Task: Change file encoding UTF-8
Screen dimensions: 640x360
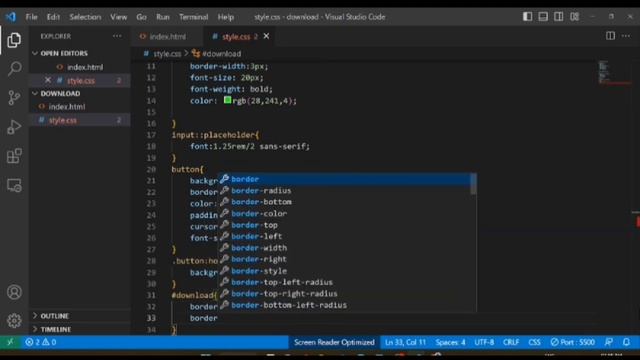Action: pos(484,342)
